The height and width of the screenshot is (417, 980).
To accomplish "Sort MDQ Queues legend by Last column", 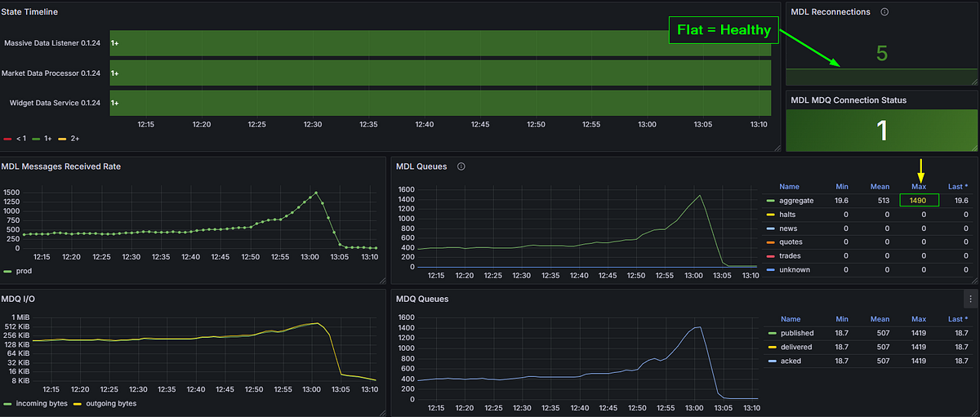I will click(x=958, y=319).
